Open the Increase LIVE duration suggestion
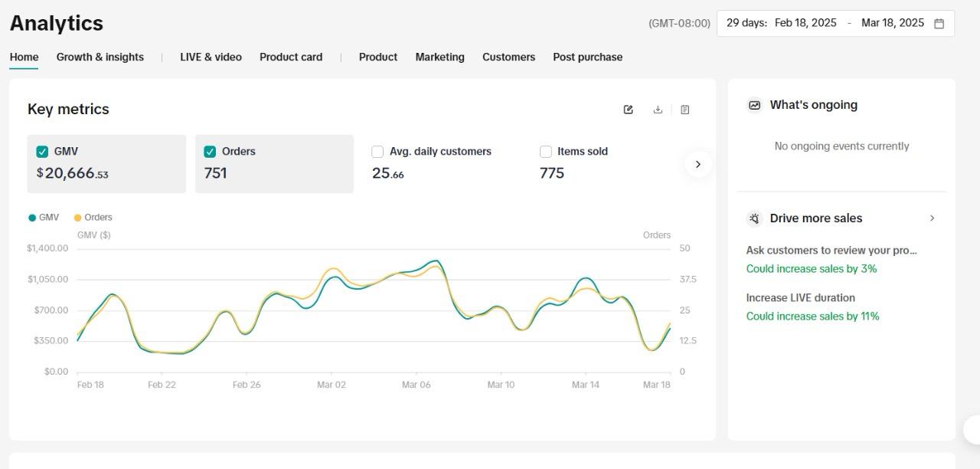 tap(800, 298)
